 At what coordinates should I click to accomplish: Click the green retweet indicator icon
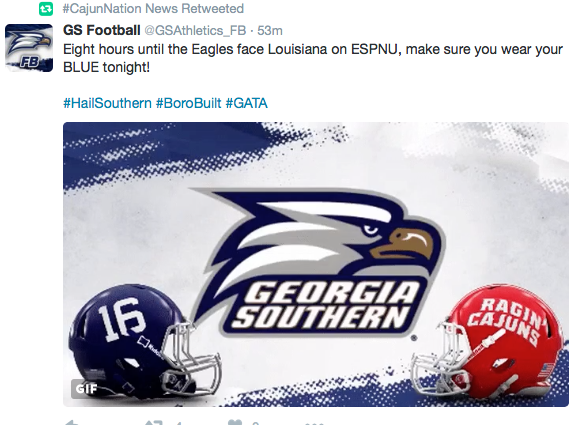(x=46, y=9)
